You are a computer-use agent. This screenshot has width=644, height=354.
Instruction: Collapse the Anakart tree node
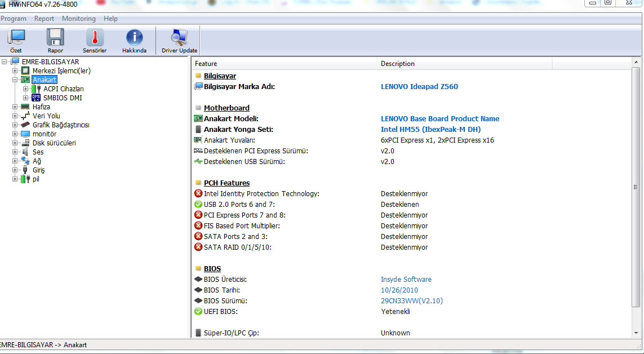tap(15, 79)
